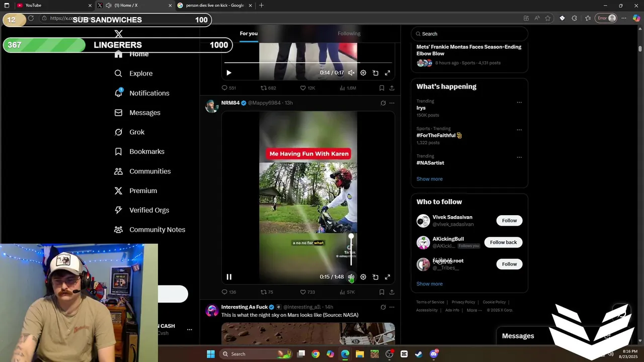Open account menu dots beside CASH
This screenshot has width=644, height=362.
pyautogui.click(x=190, y=330)
